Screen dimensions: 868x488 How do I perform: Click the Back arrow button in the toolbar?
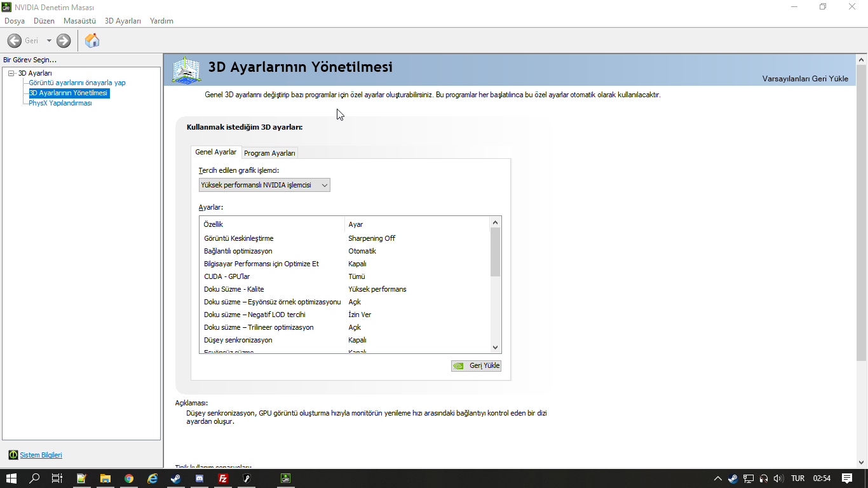pyautogui.click(x=15, y=41)
